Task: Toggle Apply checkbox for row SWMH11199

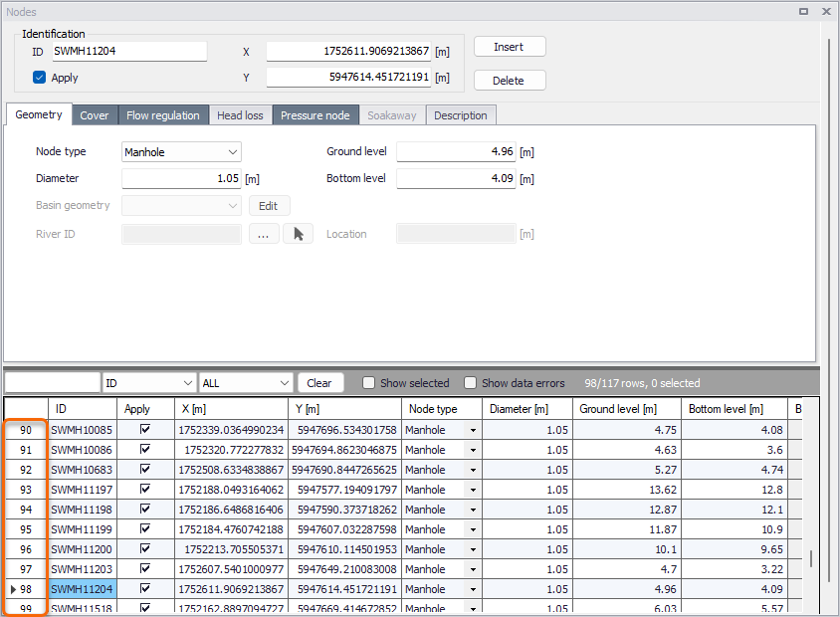Action: coord(144,528)
